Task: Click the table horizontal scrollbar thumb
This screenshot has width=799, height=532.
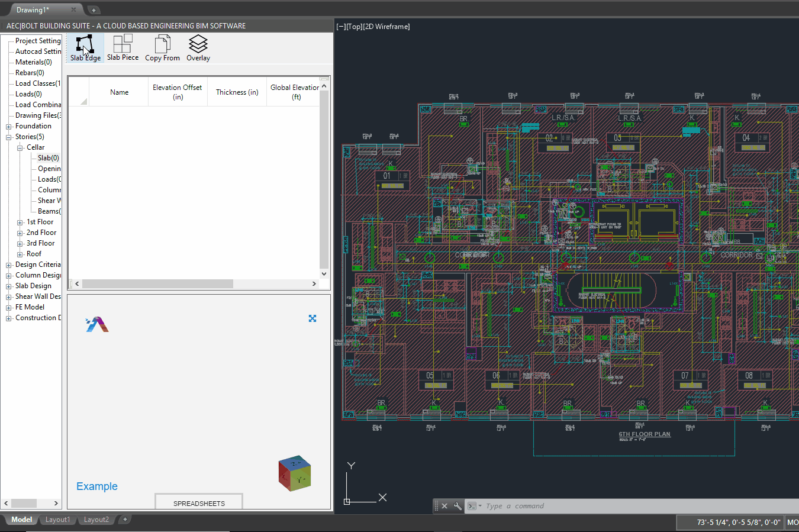Action: [157, 283]
